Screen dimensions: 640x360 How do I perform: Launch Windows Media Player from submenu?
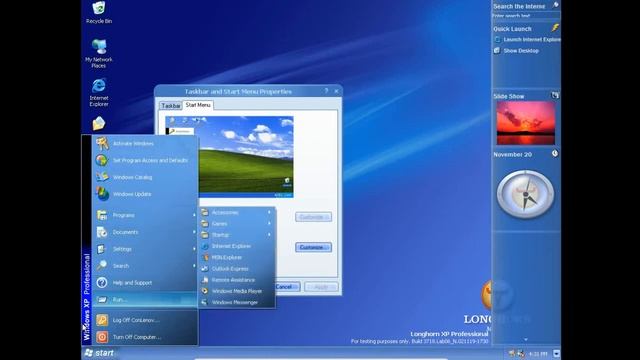tap(236, 291)
